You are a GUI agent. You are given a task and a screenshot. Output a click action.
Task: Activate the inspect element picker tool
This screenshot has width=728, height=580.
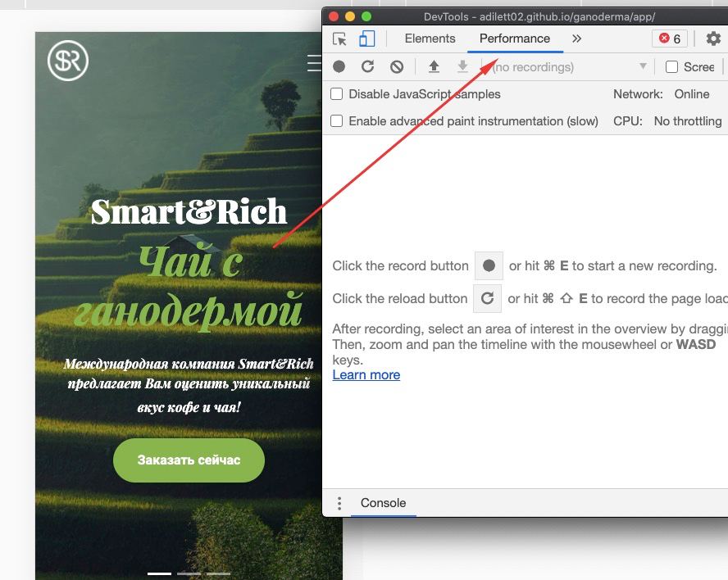(x=340, y=39)
